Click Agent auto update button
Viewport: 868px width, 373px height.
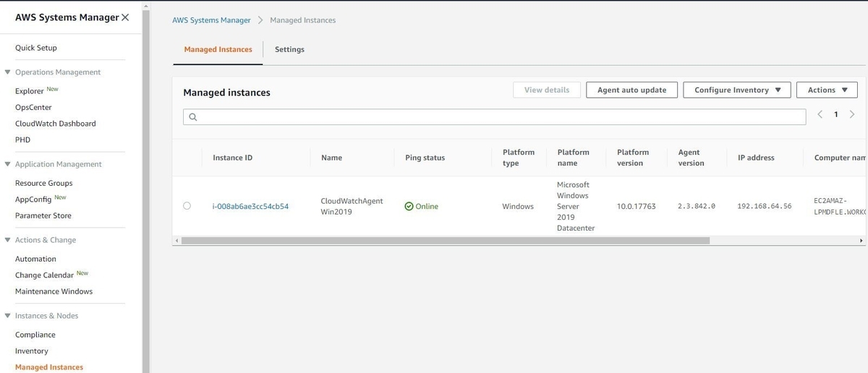631,90
